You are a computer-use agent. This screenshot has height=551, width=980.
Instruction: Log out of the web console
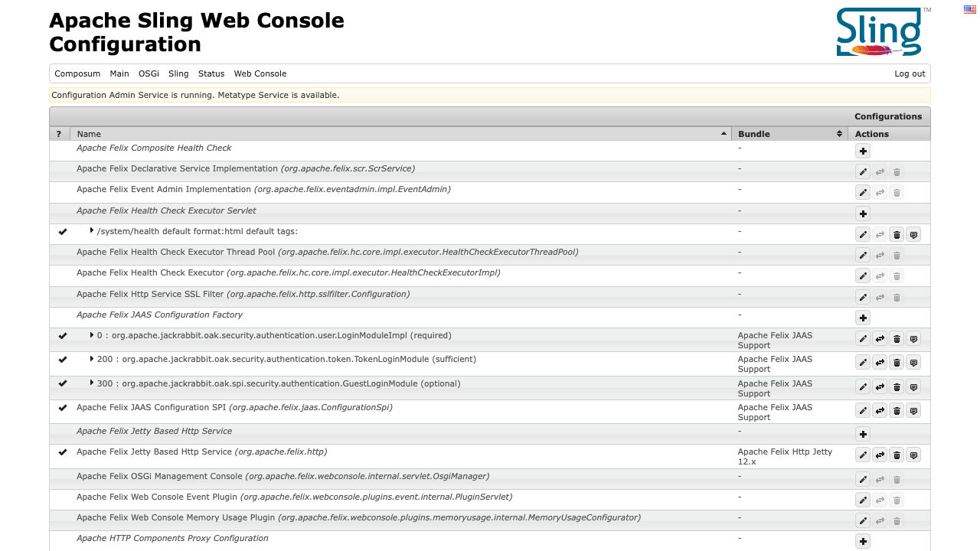[x=910, y=73]
